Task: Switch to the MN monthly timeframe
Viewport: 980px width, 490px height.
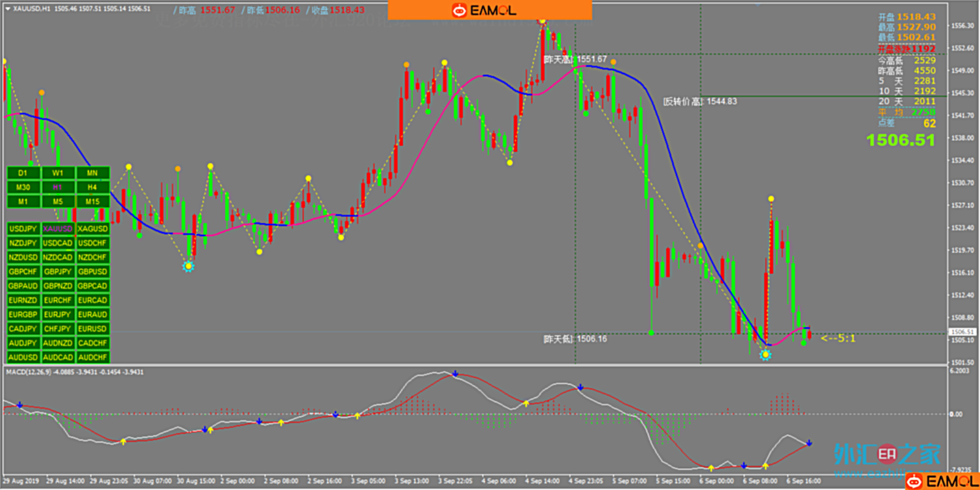Action: [93, 173]
